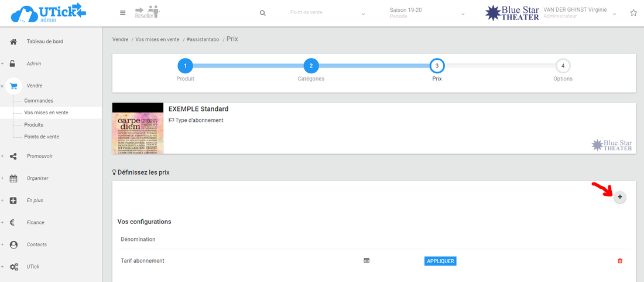644x282 pixels.
Task: Click the card icon in Tarif abonnement row
Action: pyautogui.click(x=366, y=261)
